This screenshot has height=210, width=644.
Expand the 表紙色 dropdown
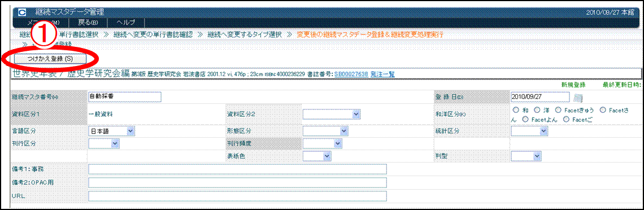317,156
